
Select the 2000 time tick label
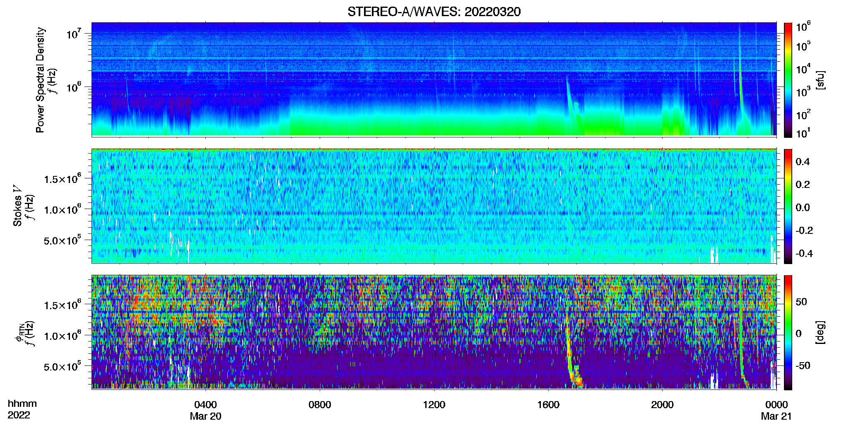662,404
